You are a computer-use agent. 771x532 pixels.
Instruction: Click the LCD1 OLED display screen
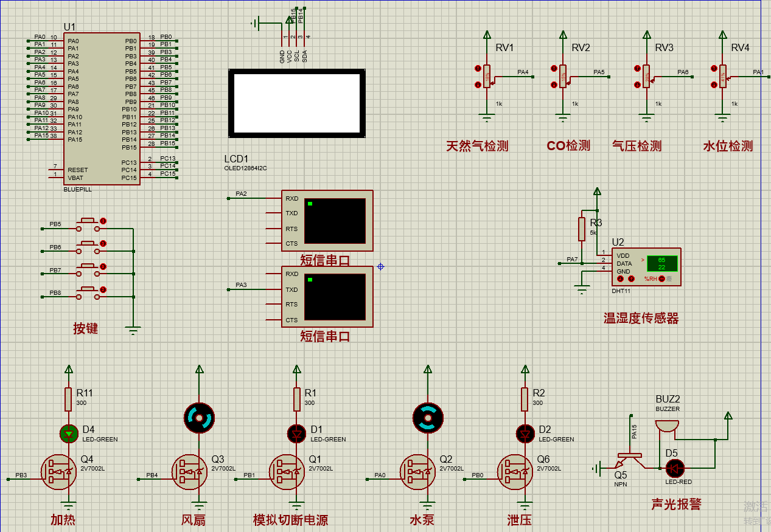click(297, 103)
